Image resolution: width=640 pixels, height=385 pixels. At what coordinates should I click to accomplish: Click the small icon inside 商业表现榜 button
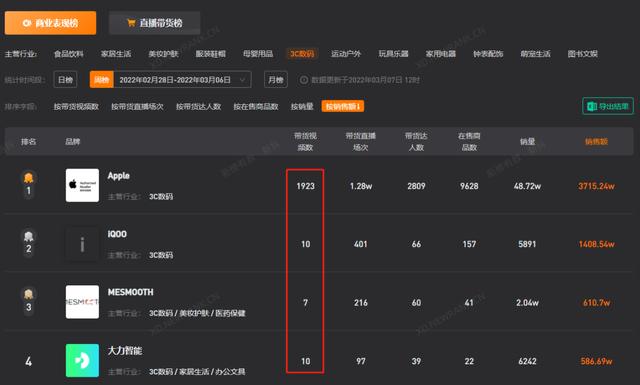pos(27,23)
